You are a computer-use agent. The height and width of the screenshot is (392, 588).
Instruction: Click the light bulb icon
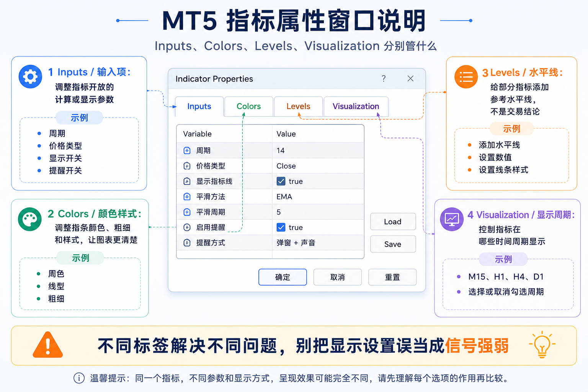pos(542,345)
